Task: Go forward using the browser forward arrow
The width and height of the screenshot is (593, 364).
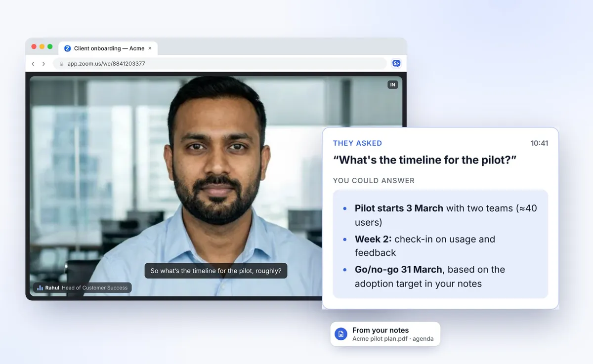Action: point(43,64)
